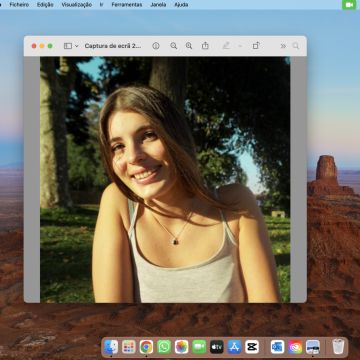Open the Ferramentas menu
Image resolution: width=360 pixels, height=360 pixels.
point(127,5)
